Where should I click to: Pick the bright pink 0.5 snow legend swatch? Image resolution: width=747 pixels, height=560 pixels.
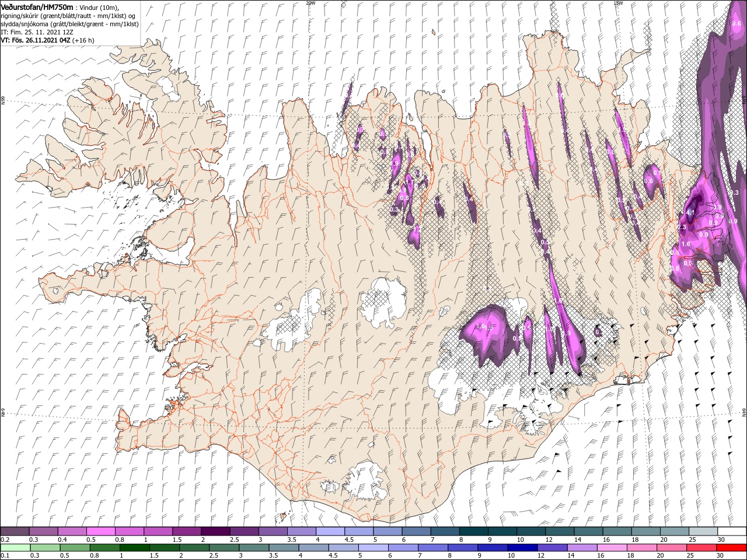point(100,531)
